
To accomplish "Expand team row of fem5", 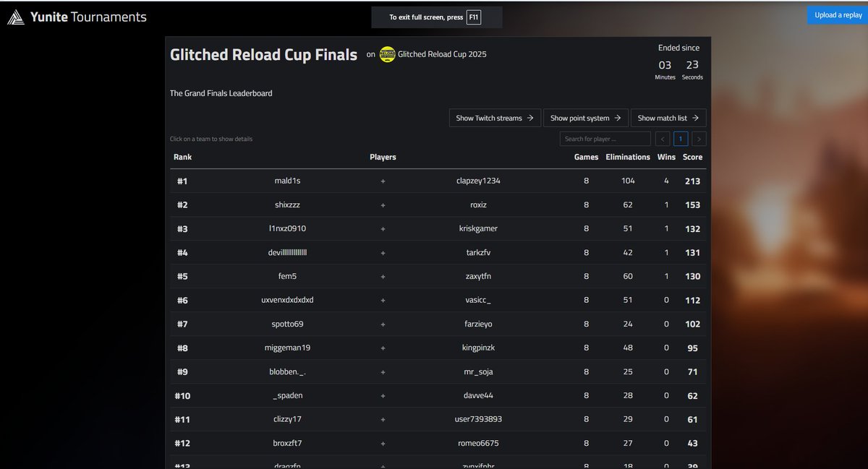I will tap(438, 276).
